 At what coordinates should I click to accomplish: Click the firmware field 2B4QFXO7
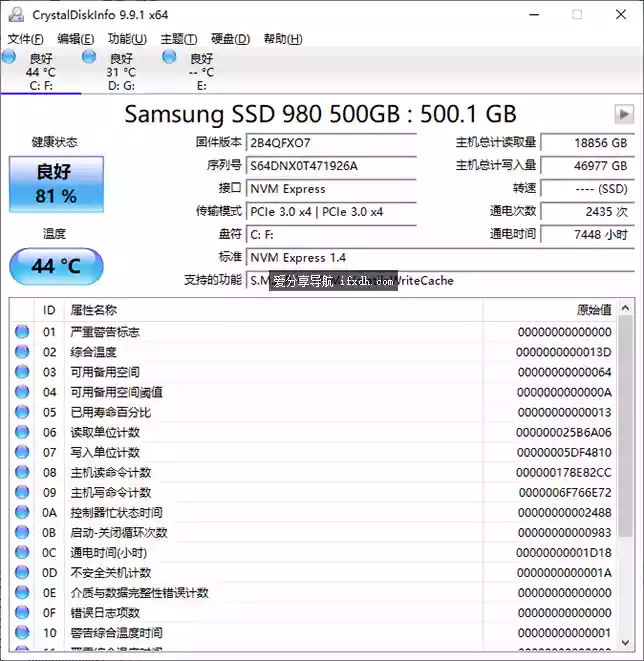tap(331, 143)
